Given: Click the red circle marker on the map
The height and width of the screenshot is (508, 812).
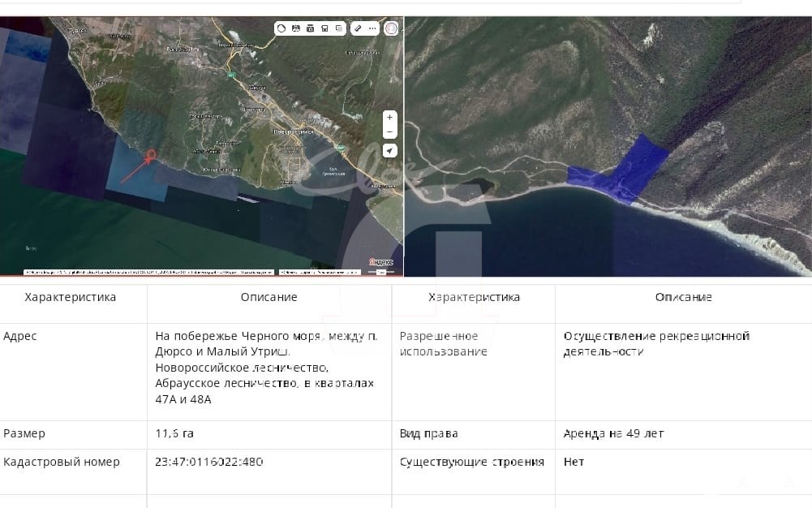Looking at the screenshot, I should (x=151, y=154).
